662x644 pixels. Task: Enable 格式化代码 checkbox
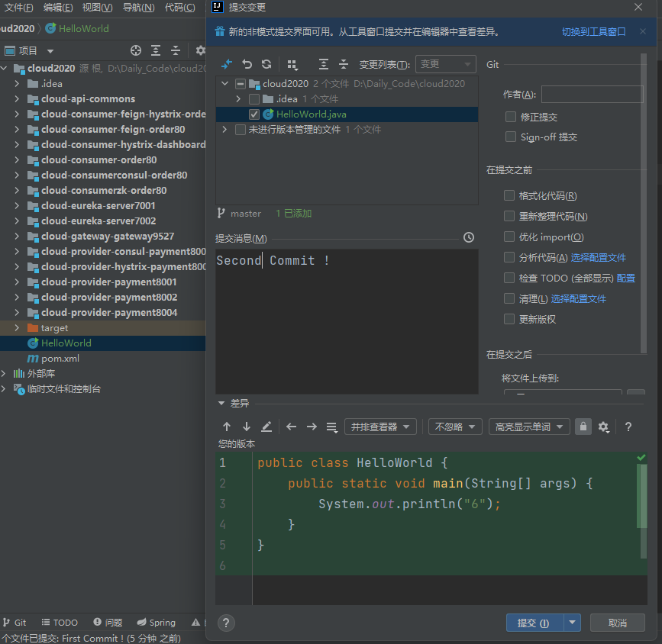[x=509, y=195]
